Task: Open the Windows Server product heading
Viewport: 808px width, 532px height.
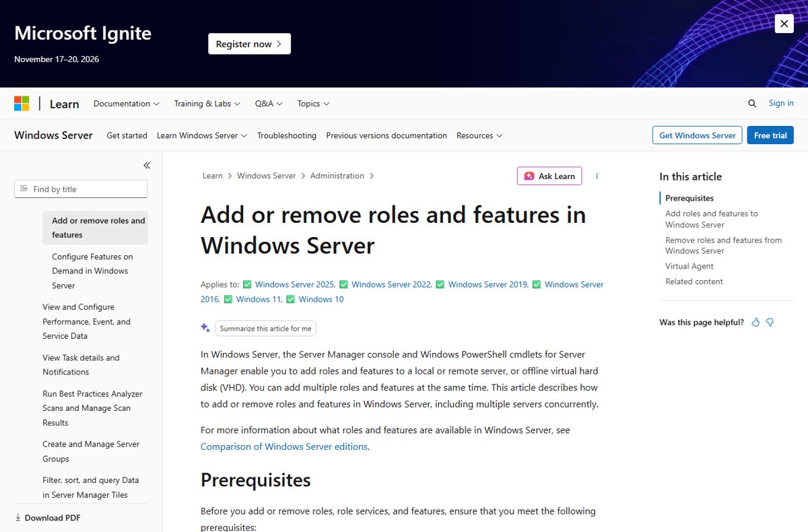Action: coord(53,135)
